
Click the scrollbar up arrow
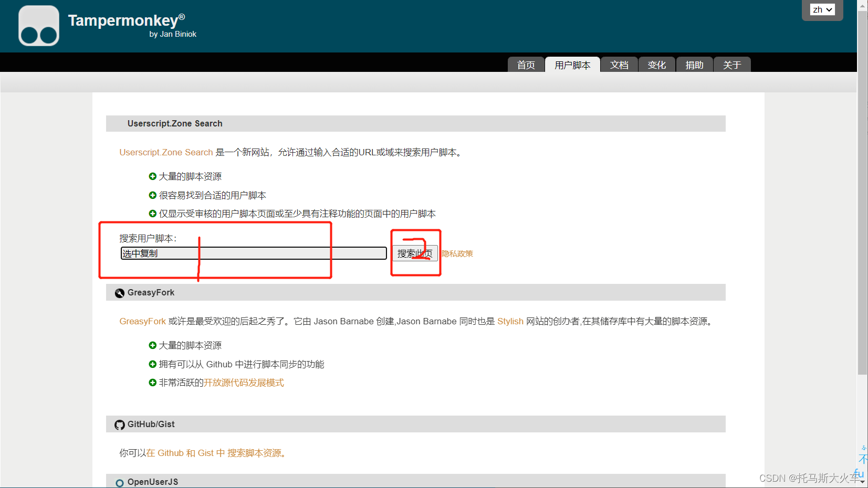[862, 5]
